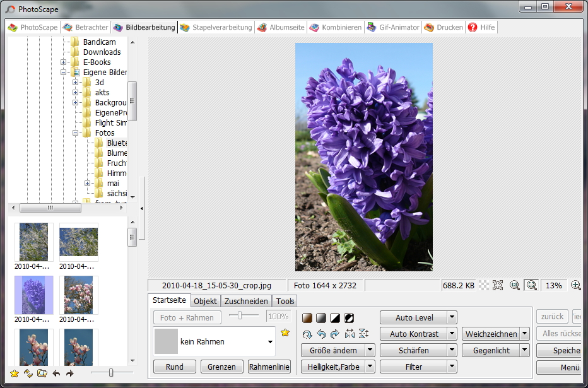Click the favorites star below the thumbnails
This screenshot has height=388, width=588.
click(15, 373)
